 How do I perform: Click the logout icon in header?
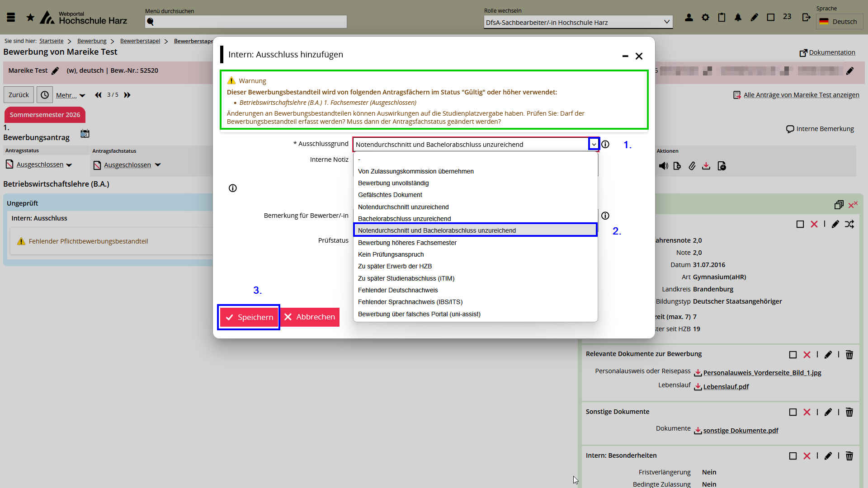(x=806, y=18)
